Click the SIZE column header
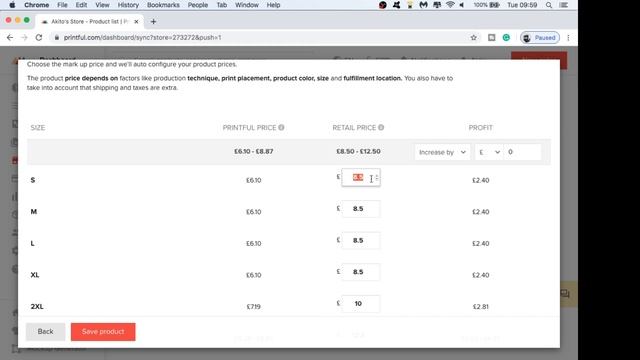This screenshot has width=640, height=360. (38, 128)
